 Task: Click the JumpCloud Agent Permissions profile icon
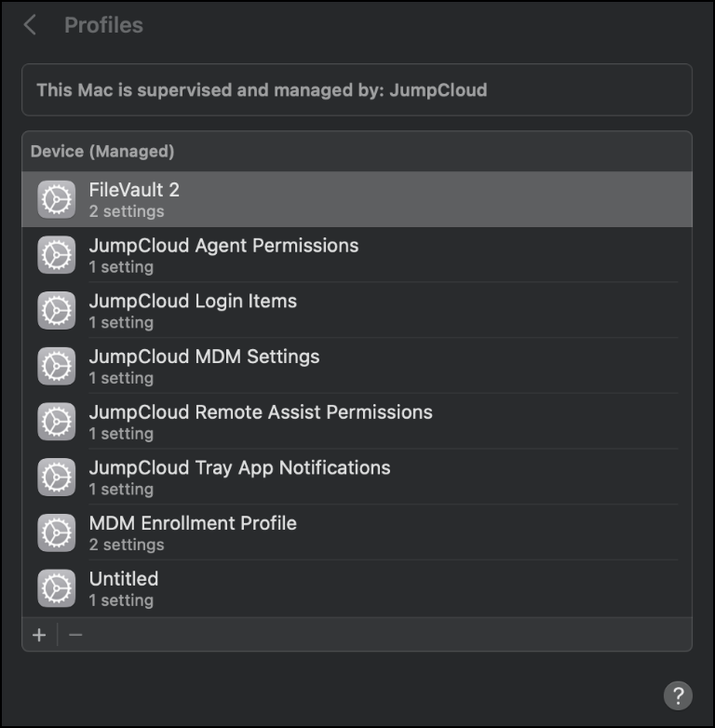coord(57,255)
